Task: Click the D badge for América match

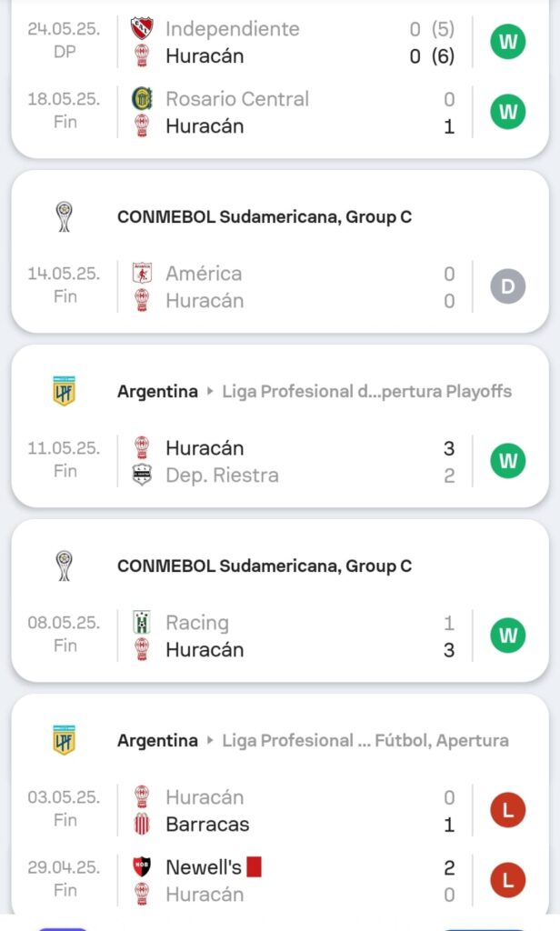Action: (508, 287)
